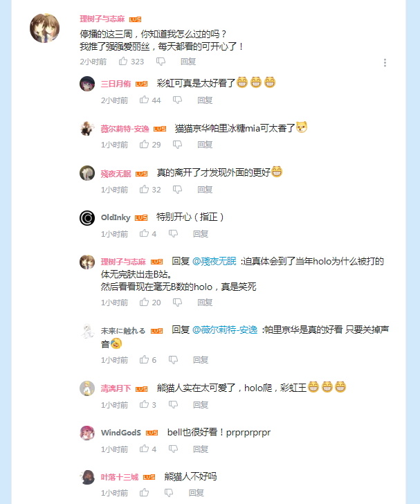This screenshot has height=504, width=420.
Task: Open the @残夜无眠 mention link
Action: (x=214, y=261)
